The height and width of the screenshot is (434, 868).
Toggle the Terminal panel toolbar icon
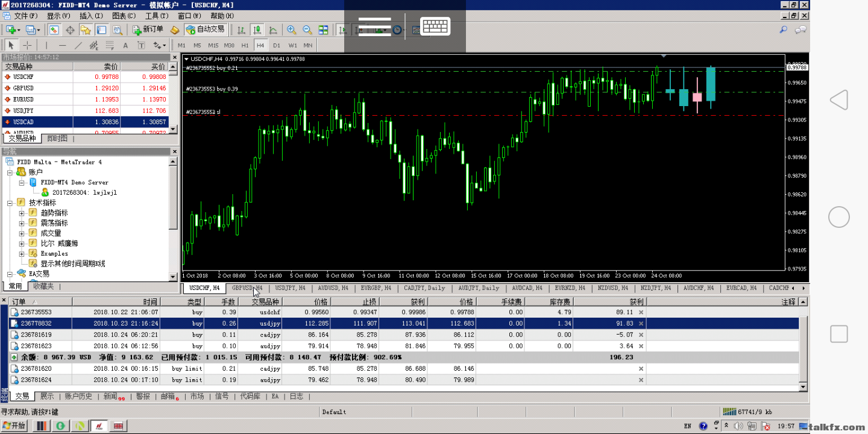pyautogui.click(x=101, y=30)
